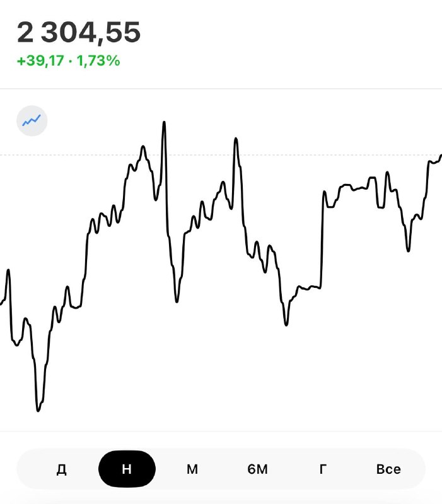442x504 pixels.
Task: Click the highest peak on the chart
Action: pyautogui.click(x=164, y=123)
